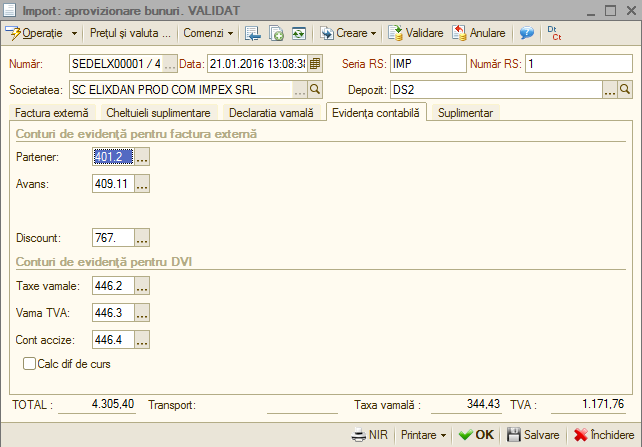This screenshot has height=447, width=642.
Task: Click the refresh document toolbar icon
Action: pyautogui.click(x=299, y=33)
